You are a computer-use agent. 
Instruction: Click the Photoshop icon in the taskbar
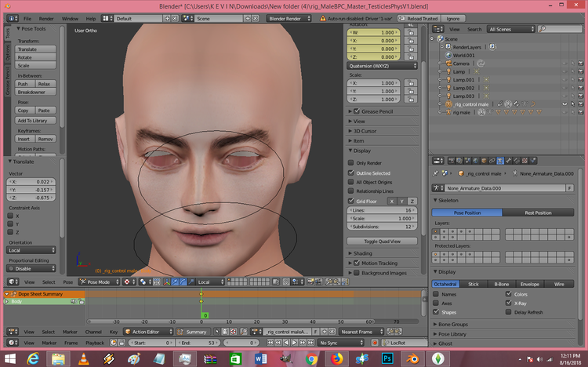[388, 359]
